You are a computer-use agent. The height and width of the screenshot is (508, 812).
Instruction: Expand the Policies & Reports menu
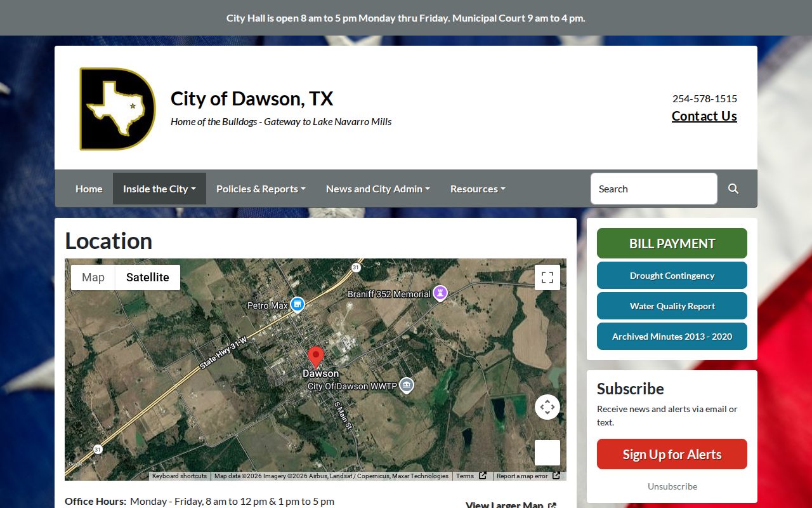coord(261,189)
